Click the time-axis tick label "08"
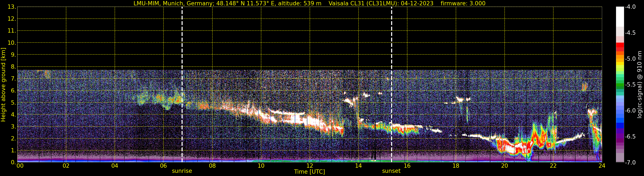The image size is (644, 176). click(212, 166)
